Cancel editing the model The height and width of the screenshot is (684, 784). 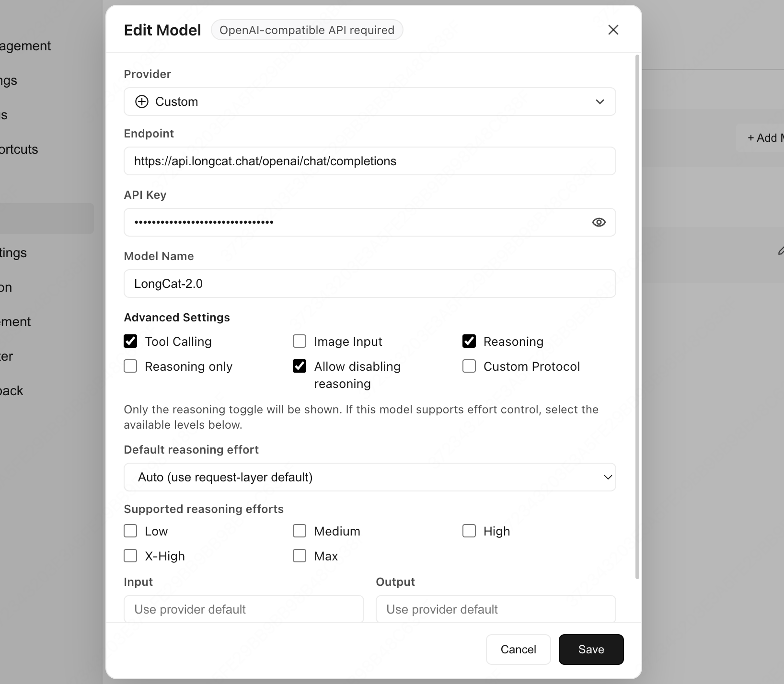[518, 650]
